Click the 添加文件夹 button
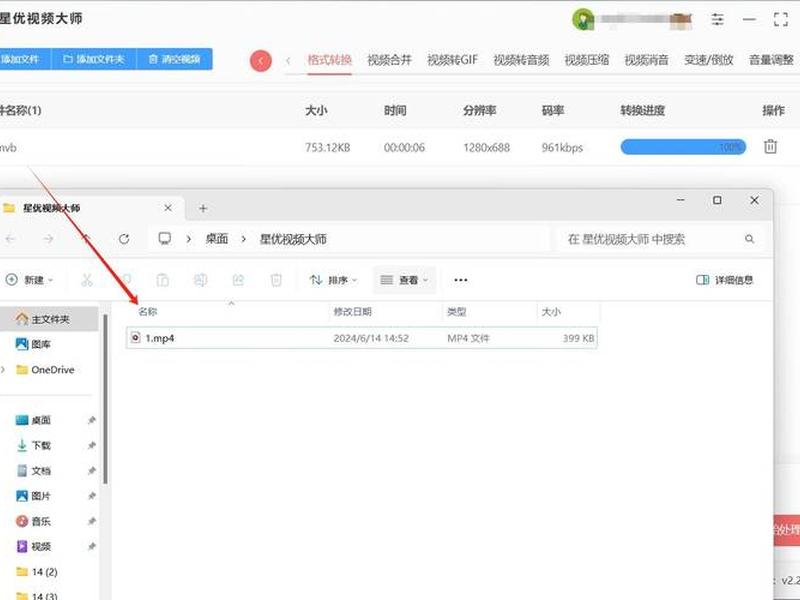This screenshot has width=800, height=600. [x=94, y=59]
